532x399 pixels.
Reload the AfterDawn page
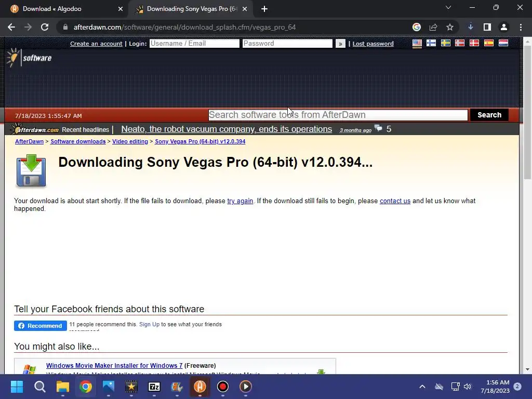45,27
